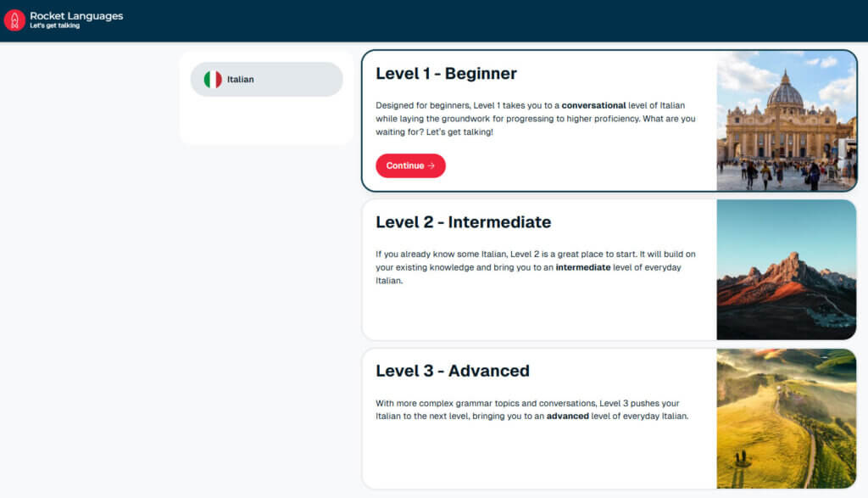This screenshot has width=868, height=498.
Task: Click the Continue button for Level 1
Action: coord(410,165)
